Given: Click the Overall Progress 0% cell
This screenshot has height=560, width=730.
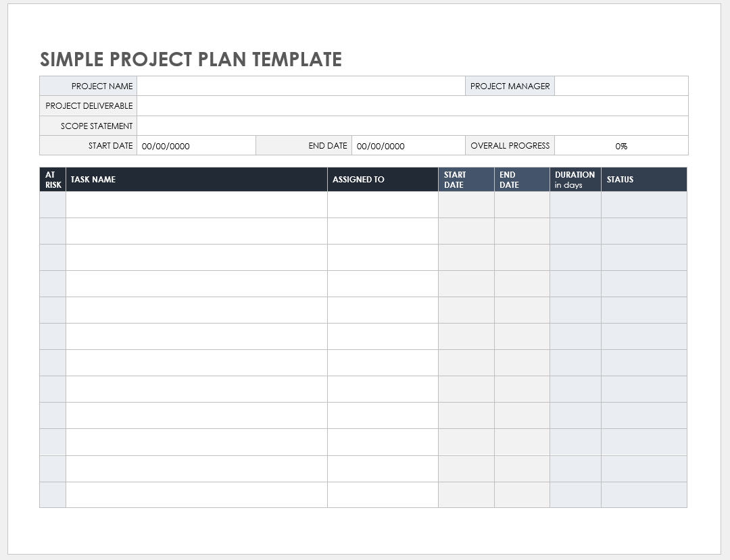Looking at the screenshot, I should pyautogui.click(x=620, y=146).
